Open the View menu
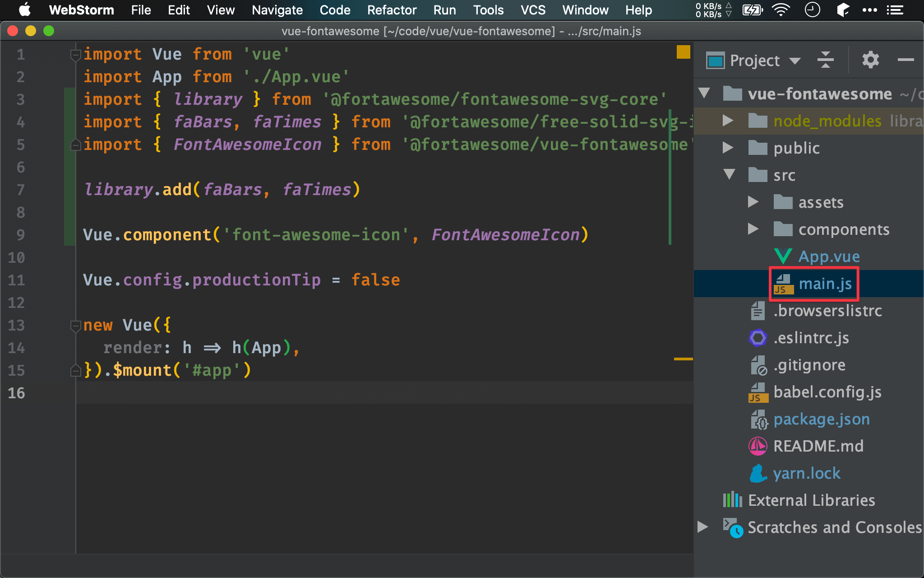The image size is (924, 578). click(x=221, y=10)
